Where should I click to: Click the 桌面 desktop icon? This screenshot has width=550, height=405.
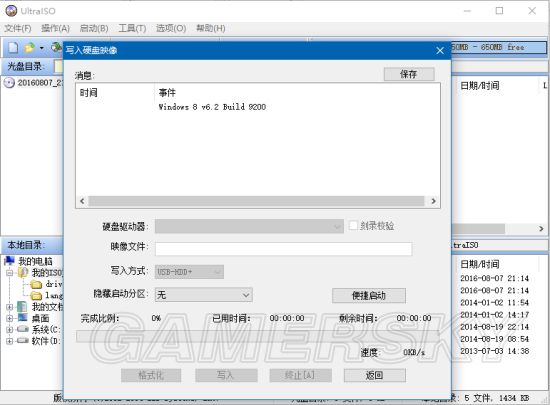[22, 318]
